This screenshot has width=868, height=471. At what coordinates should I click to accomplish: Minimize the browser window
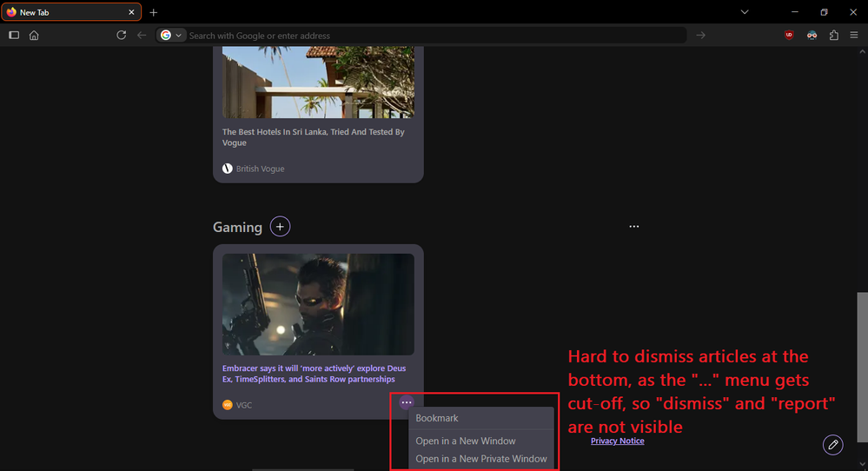coord(795,12)
